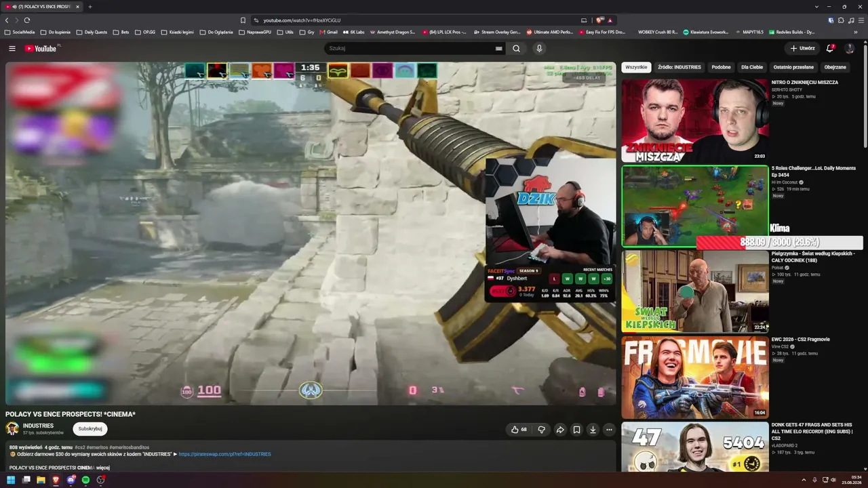Open the INDUSTRIES channel avatar
The width and height of the screenshot is (868, 488).
(x=12, y=428)
